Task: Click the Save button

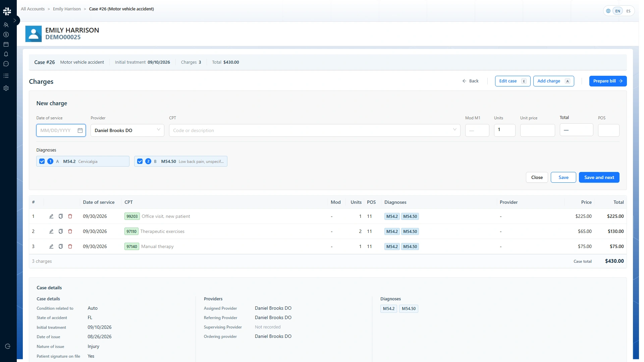Action: (563, 177)
